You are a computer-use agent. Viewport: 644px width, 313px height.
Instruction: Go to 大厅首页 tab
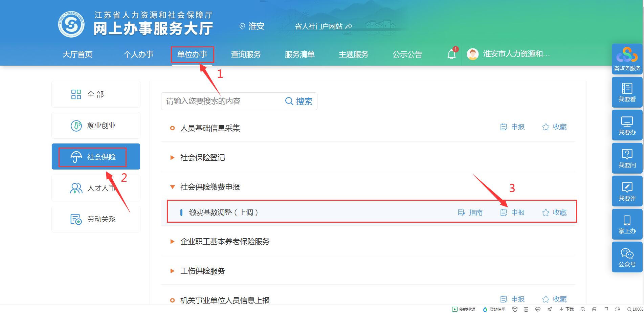point(77,54)
